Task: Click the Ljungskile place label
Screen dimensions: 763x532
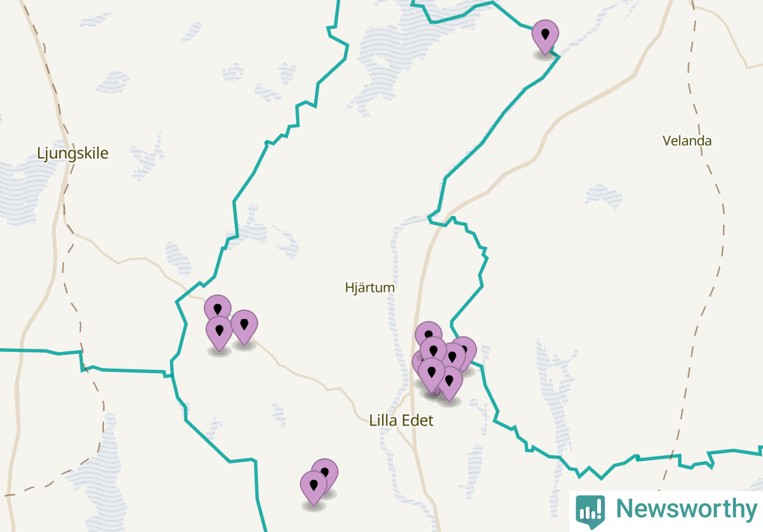Action: coord(73,153)
